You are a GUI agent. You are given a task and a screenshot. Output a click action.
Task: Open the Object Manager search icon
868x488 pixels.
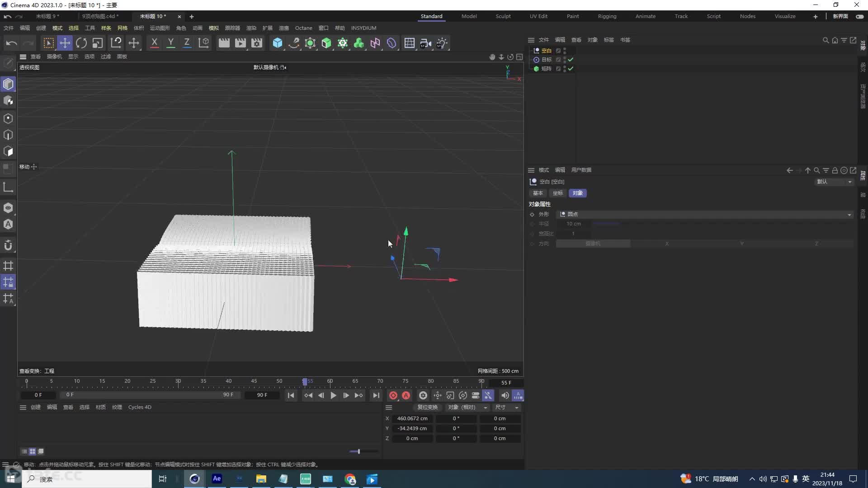coord(826,40)
